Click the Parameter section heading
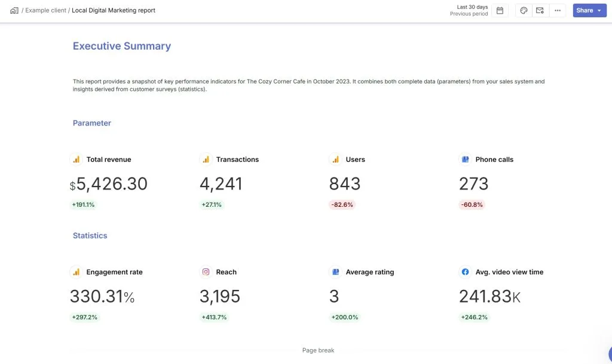612x364 pixels. (91, 123)
